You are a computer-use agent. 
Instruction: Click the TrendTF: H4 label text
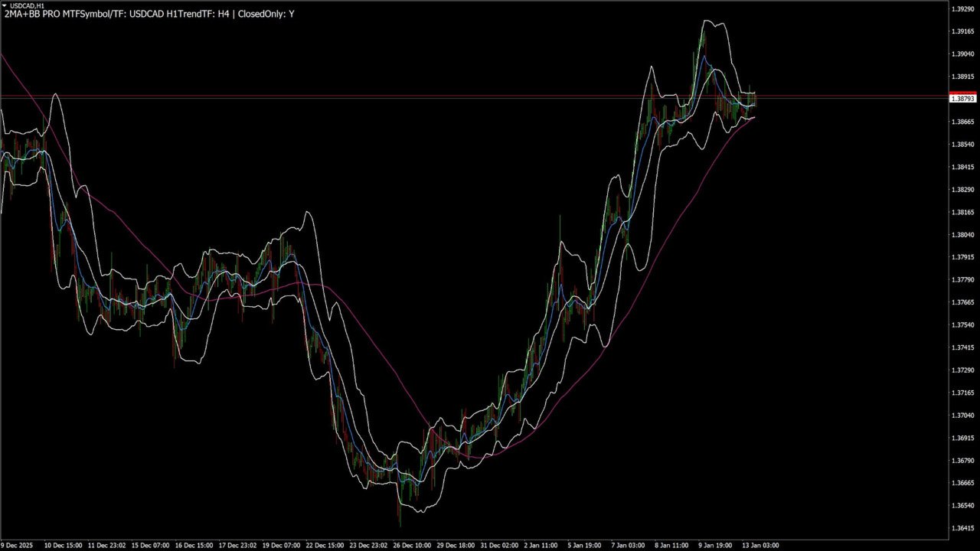[198, 14]
